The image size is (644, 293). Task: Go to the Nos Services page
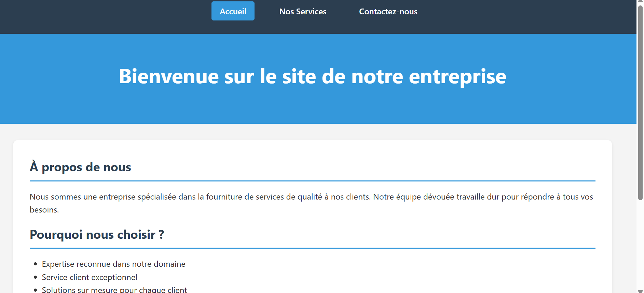point(303,12)
